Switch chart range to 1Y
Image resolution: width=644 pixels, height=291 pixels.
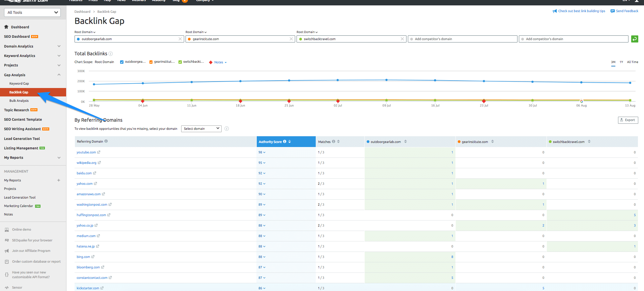click(621, 62)
